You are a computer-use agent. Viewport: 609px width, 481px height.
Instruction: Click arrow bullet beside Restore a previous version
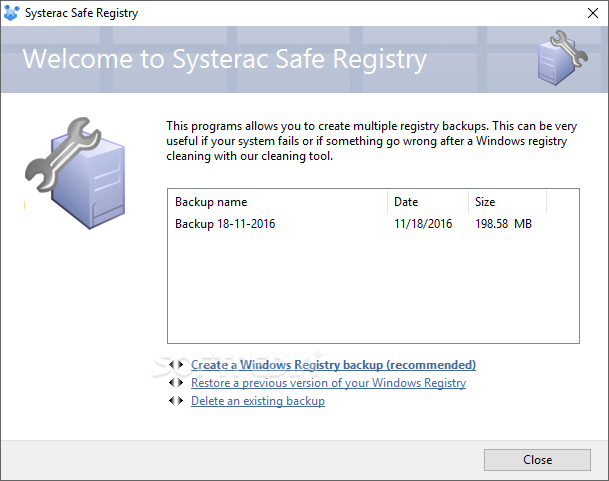point(176,383)
